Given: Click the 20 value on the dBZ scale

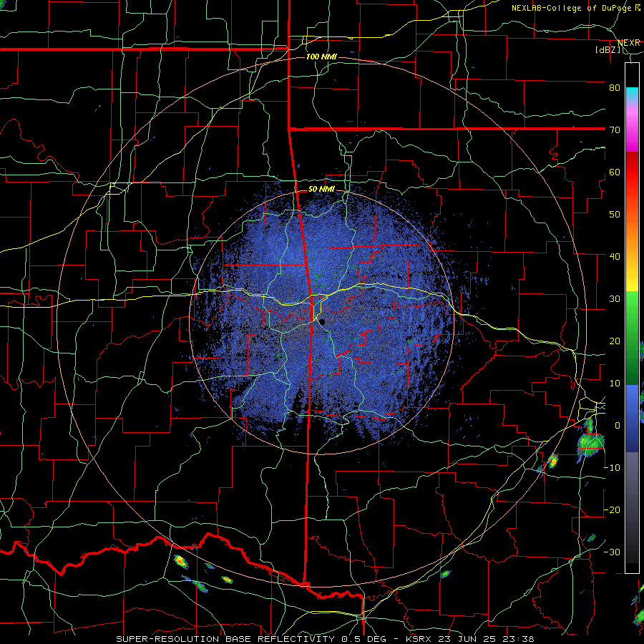Looking at the screenshot, I should (615, 341).
